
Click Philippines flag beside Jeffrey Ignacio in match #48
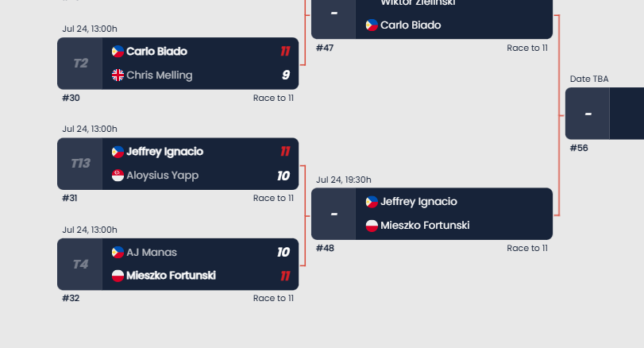[x=372, y=202]
